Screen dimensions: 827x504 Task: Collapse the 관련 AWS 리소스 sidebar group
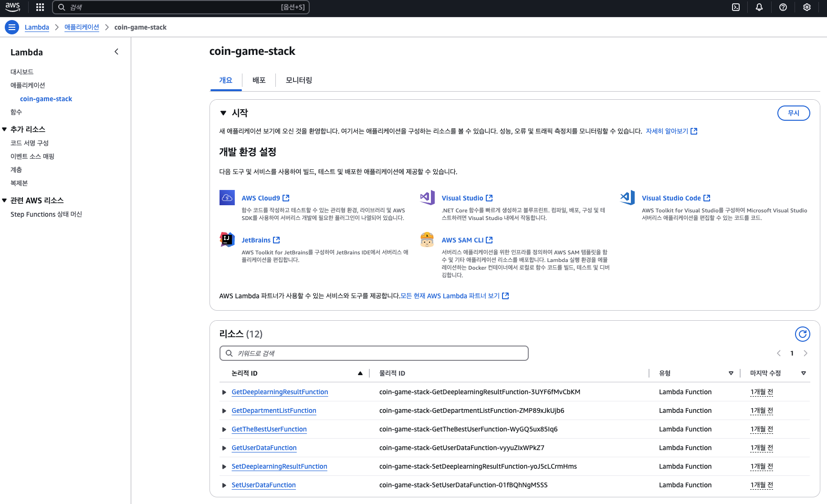[x=4, y=200]
